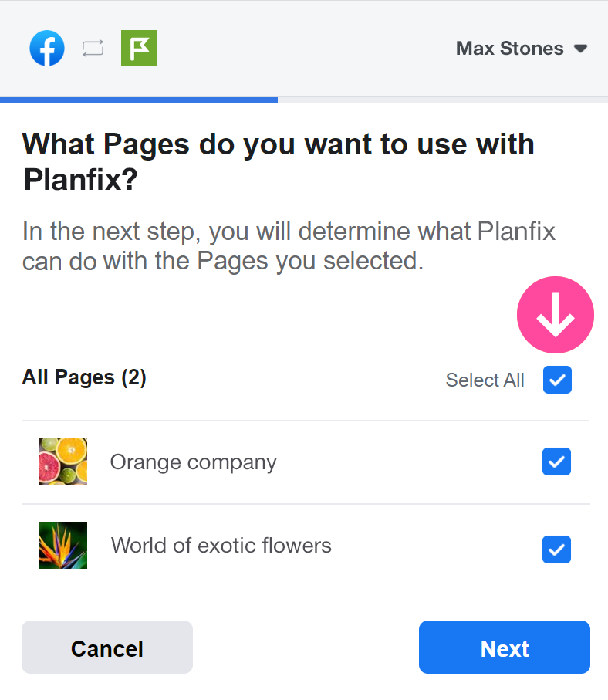Click the Orange company citrus thumbnail

tap(63, 462)
